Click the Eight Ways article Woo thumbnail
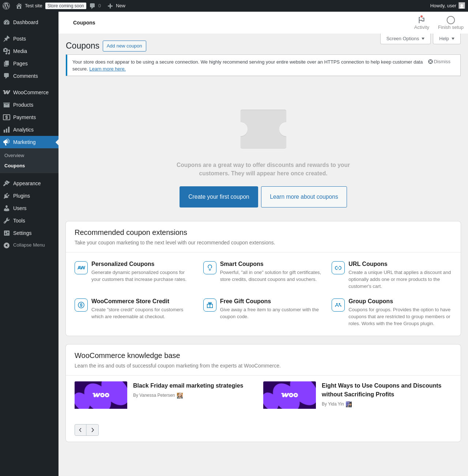 click(x=290, y=395)
